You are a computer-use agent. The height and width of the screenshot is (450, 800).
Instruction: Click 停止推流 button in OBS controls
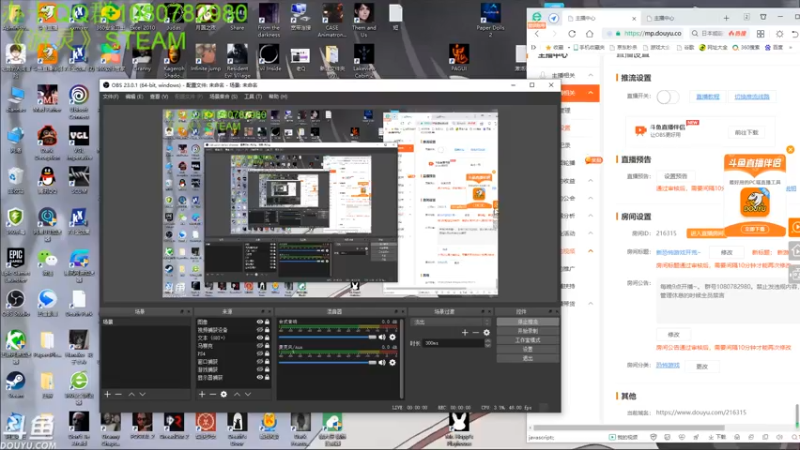pyautogui.click(x=528, y=322)
